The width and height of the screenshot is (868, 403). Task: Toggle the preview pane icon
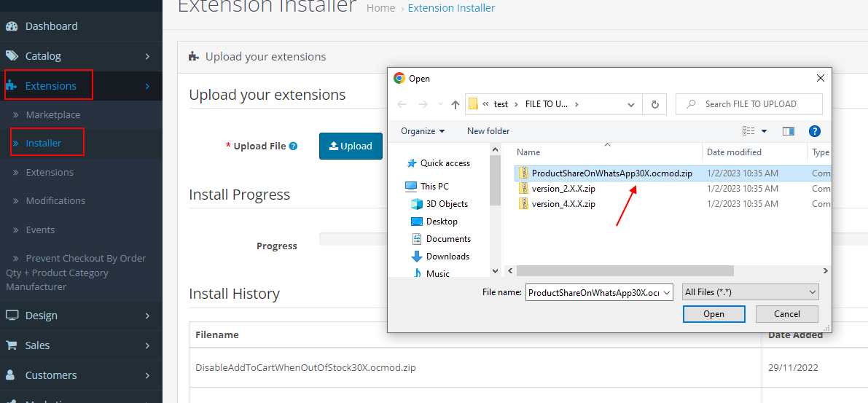[x=788, y=131]
